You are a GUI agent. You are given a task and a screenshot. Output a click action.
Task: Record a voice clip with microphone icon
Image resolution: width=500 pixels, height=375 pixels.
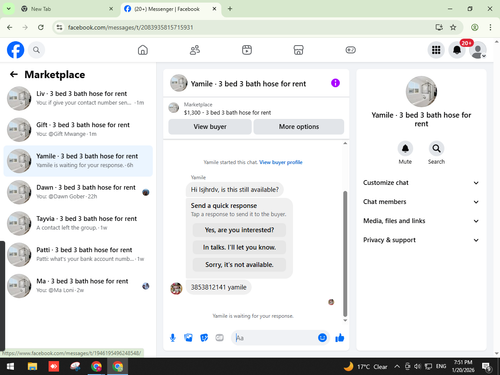point(173,338)
